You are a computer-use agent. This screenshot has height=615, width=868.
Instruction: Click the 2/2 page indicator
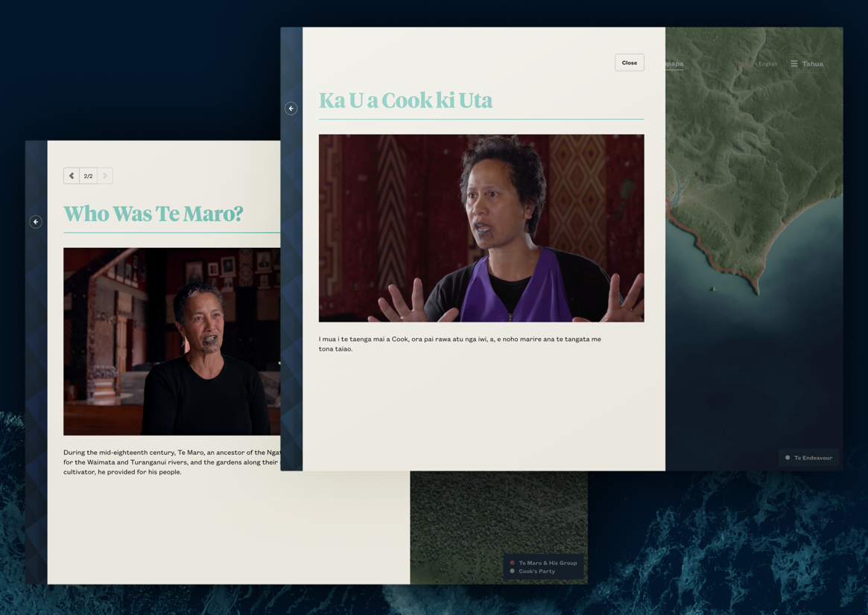click(x=88, y=176)
